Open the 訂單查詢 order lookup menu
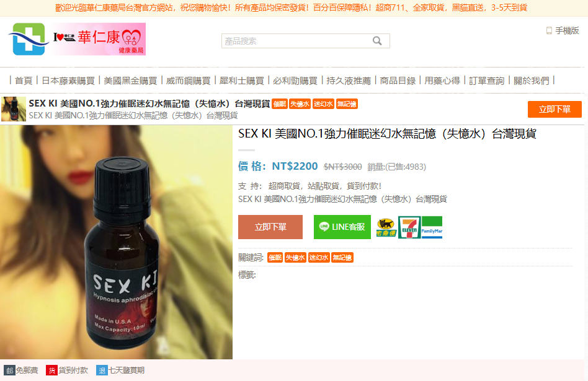Viewport: 588px width, 381px height. (487, 81)
